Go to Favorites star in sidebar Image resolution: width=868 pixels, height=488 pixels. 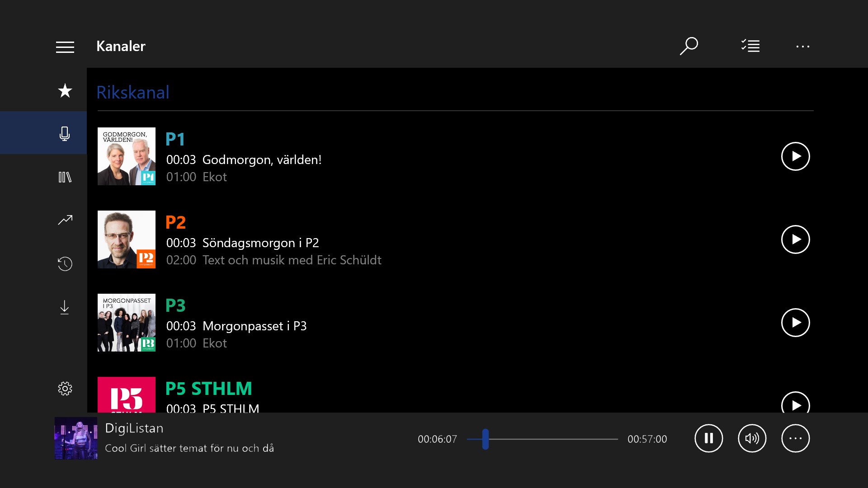coord(65,91)
